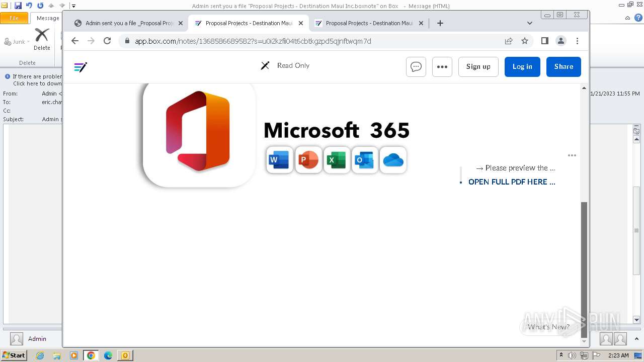
Task: Open Microsoft Edge from the taskbar
Action: [x=108, y=355]
